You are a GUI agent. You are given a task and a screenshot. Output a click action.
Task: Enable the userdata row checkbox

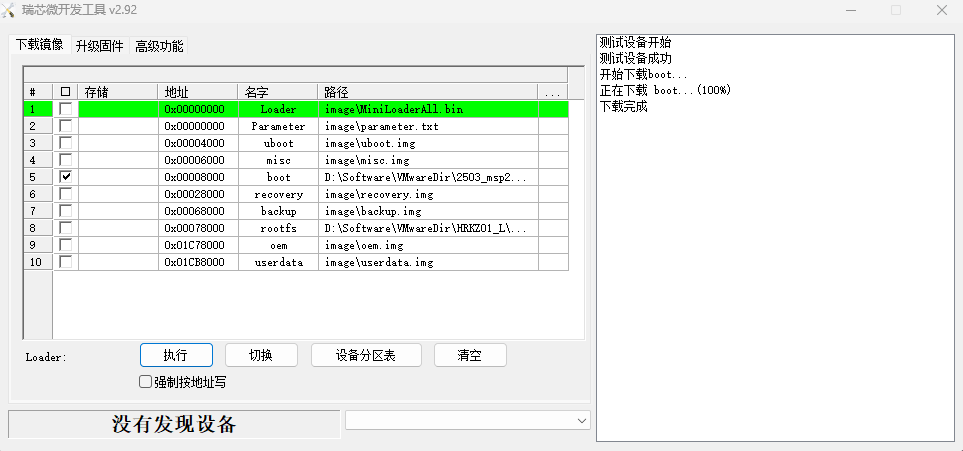[x=66, y=262]
